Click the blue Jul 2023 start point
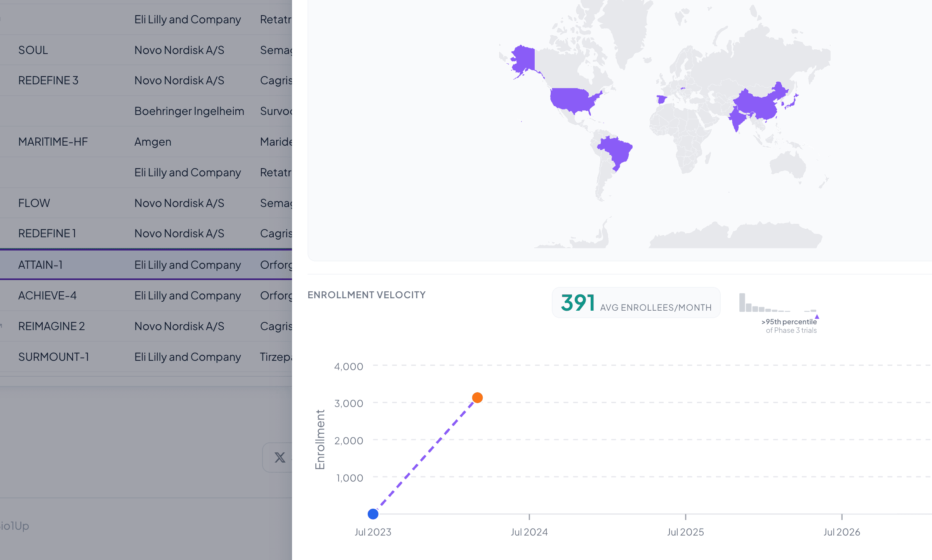Viewport: 932px width, 560px height. 373,514
